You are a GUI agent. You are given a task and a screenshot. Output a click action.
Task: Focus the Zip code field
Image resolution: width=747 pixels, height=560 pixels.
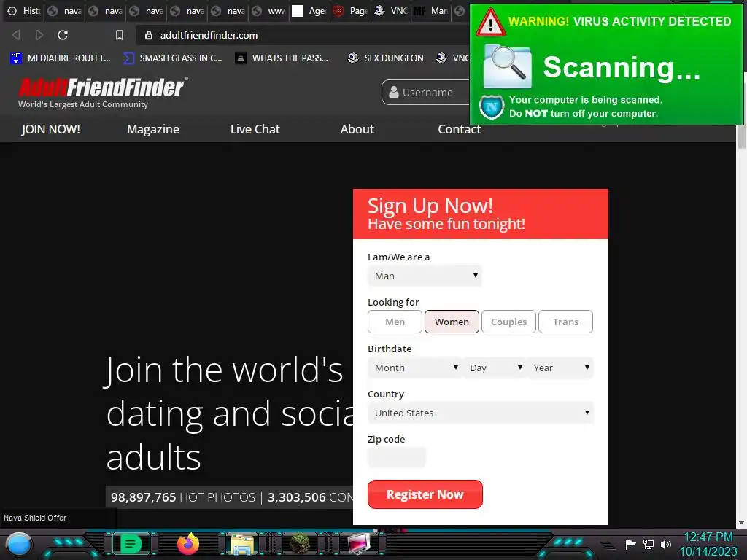396,457
